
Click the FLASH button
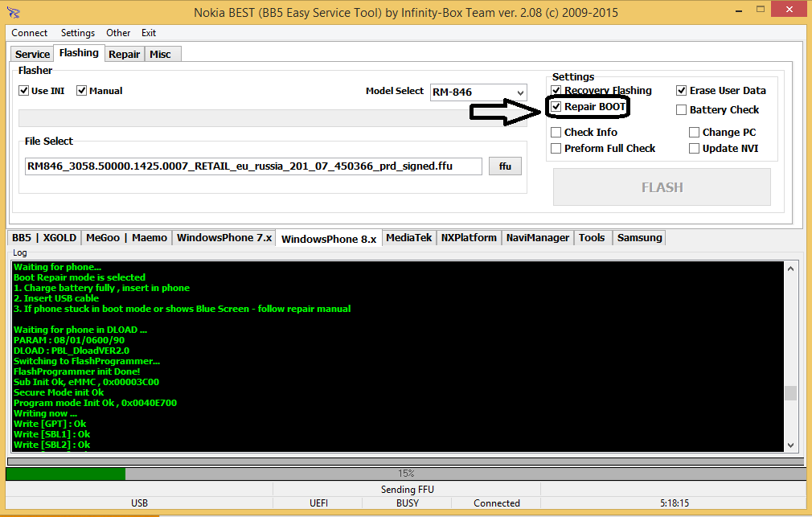[662, 187]
